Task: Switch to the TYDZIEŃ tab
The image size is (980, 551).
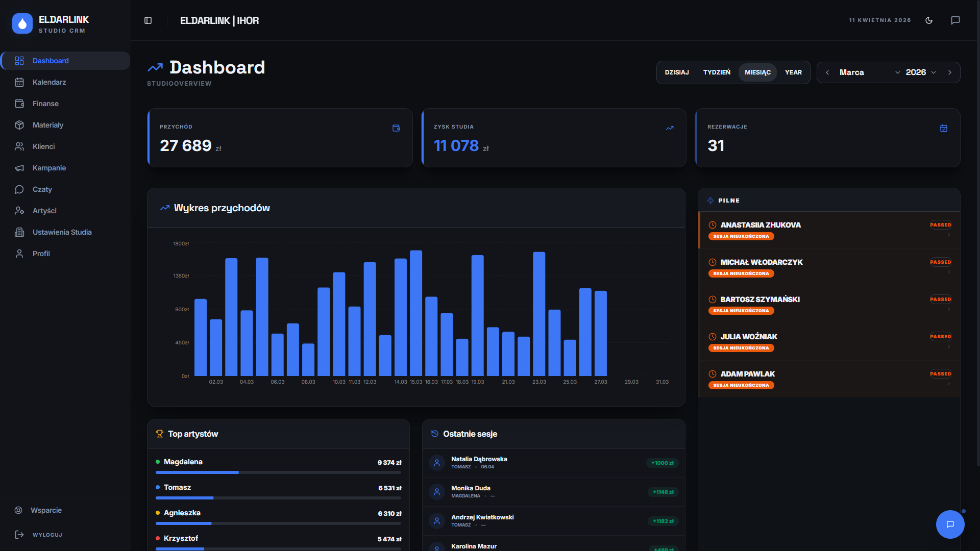Action: [717, 72]
